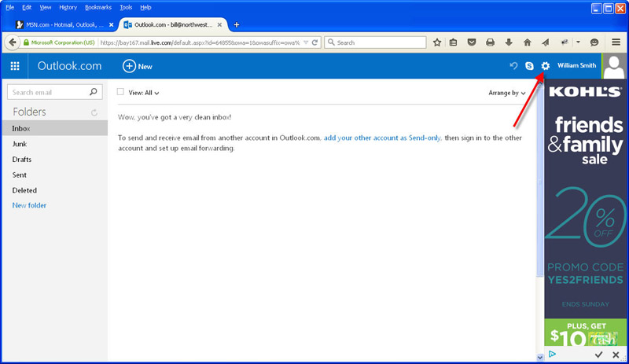The height and width of the screenshot is (364, 629).
Task: Follow add your other account as Send-only link
Action: 382,138
